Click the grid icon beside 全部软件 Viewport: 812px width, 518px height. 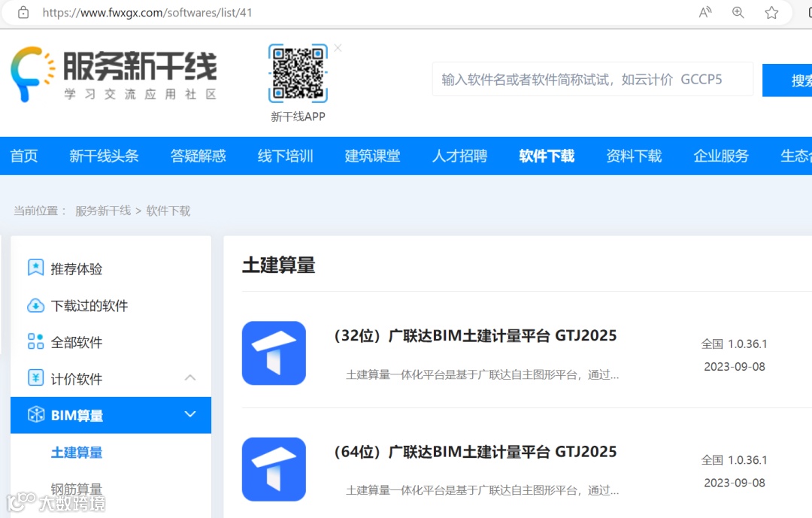(36, 341)
